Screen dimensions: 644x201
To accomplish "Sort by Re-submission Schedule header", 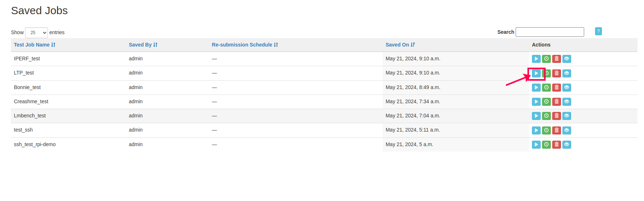I will pyautogui.click(x=245, y=45).
